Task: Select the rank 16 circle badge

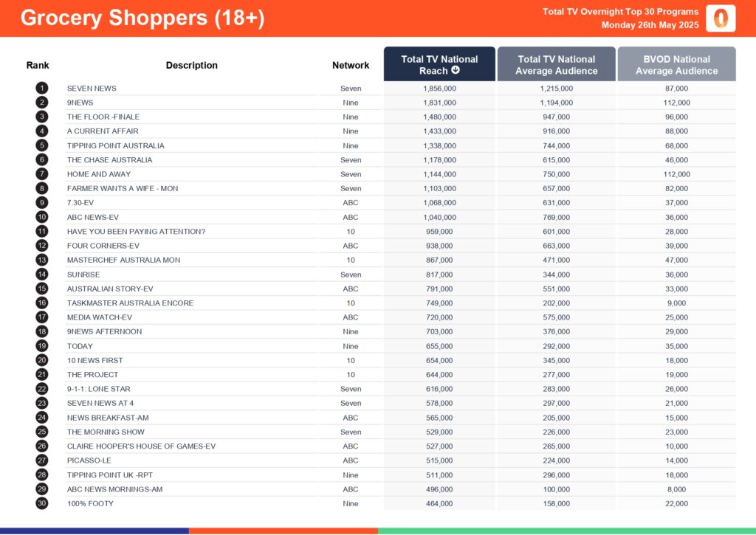Action: (x=42, y=303)
